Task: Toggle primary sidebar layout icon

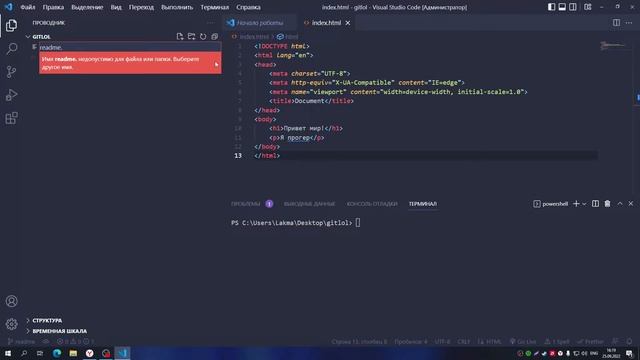Action: tap(551, 7)
